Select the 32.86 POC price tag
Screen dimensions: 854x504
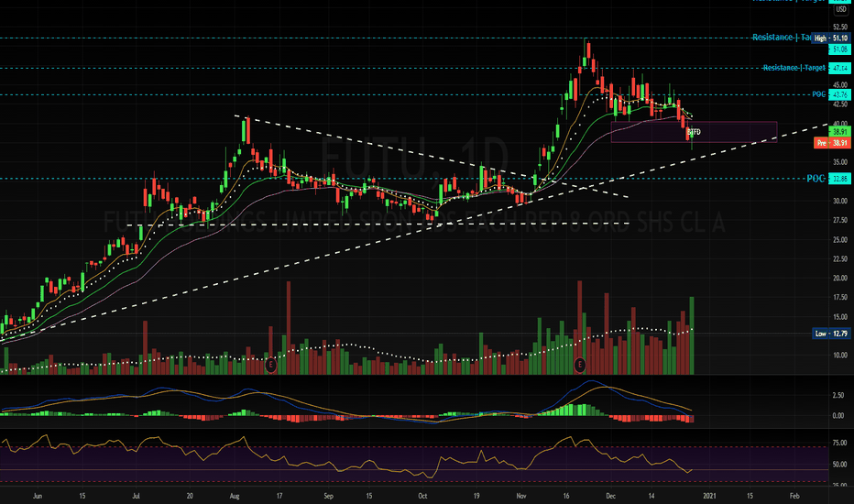click(x=839, y=179)
